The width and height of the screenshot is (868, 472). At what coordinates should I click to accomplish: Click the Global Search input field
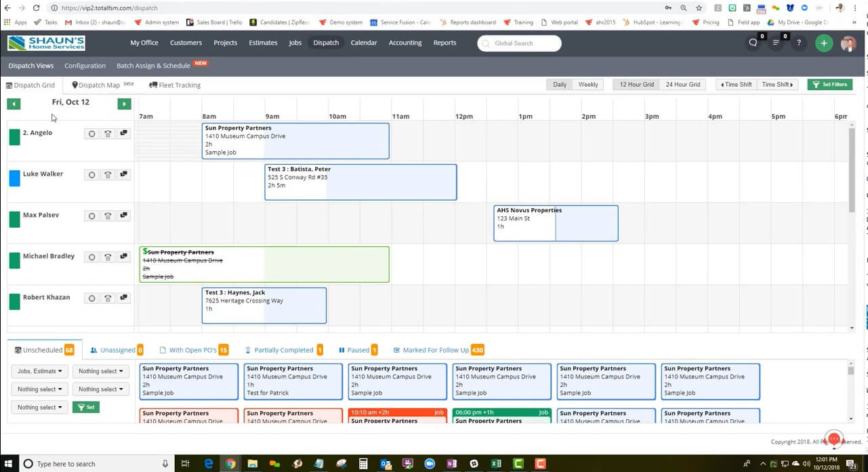pyautogui.click(x=520, y=43)
